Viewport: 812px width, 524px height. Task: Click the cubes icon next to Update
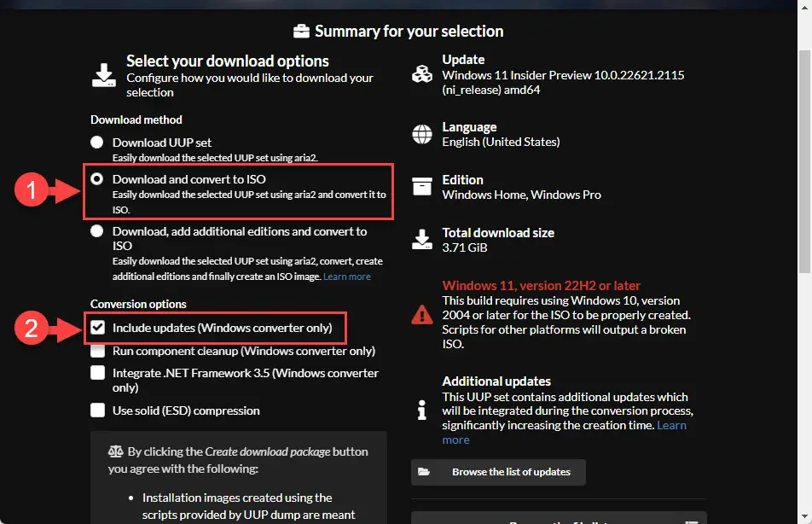point(422,74)
